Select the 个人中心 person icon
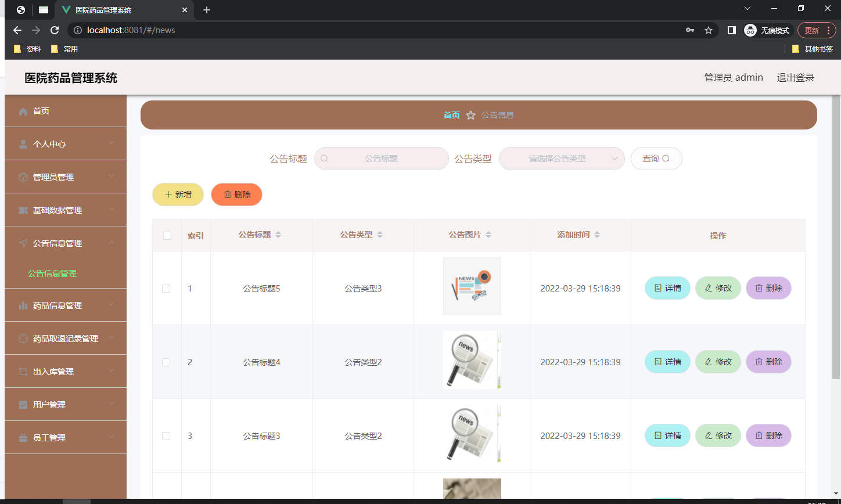The width and height of the screenshot is (841, 504). [23, 143]
